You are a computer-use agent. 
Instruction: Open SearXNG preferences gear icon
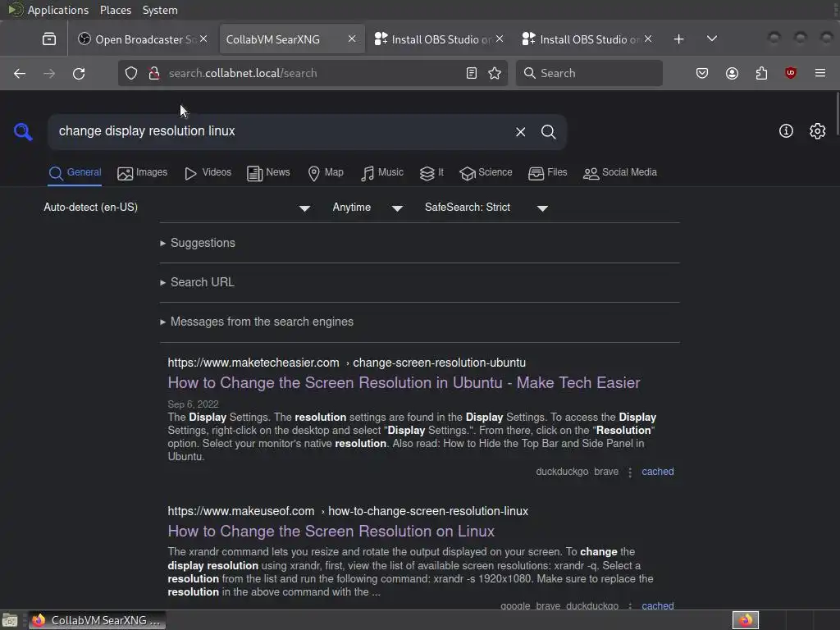coord(818,130)
